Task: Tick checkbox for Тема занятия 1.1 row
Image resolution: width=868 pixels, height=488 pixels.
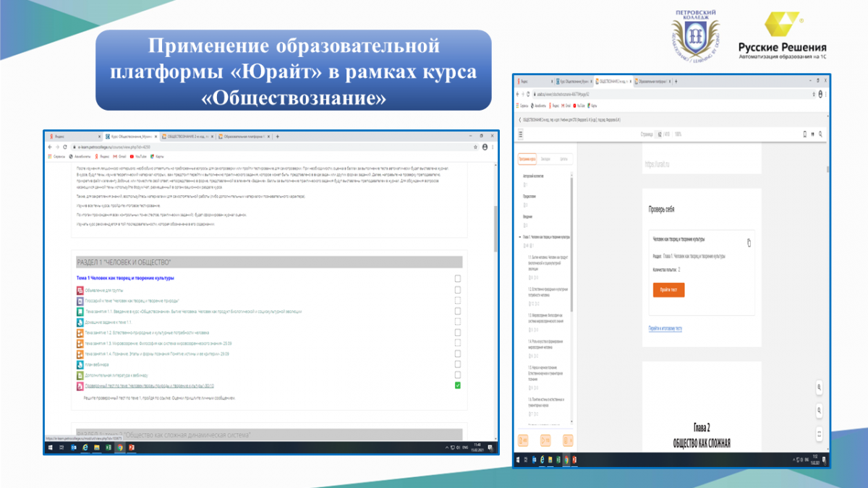Action: (x=457, y=311)
